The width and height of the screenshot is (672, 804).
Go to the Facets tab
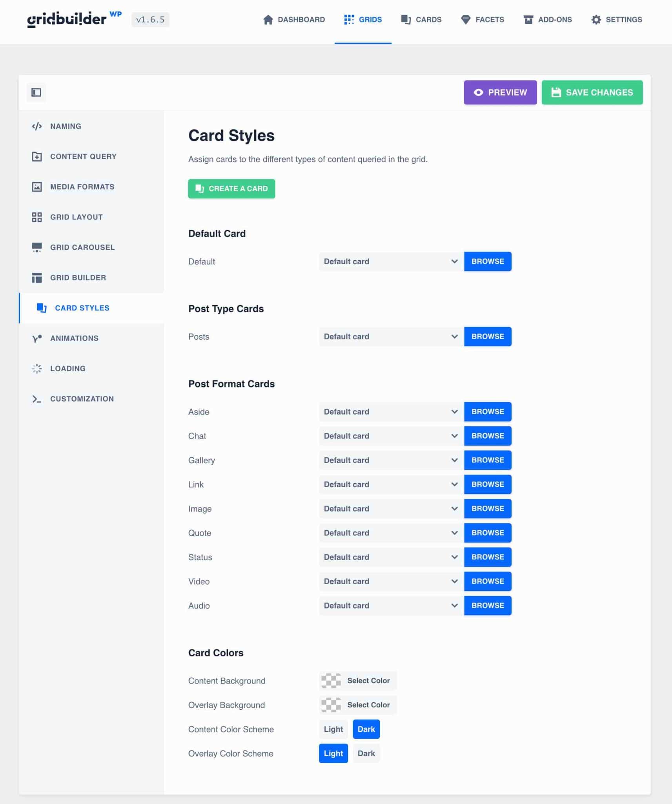click(482, 20)
